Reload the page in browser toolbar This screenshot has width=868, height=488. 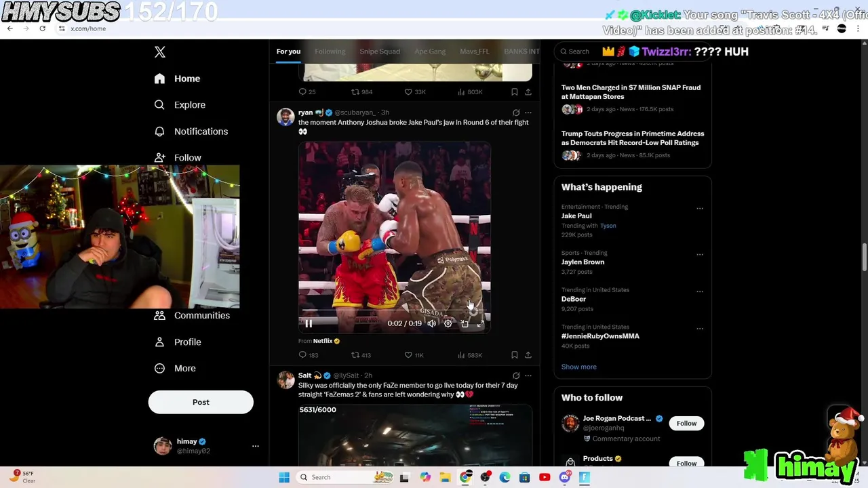[x=42, y=28]
